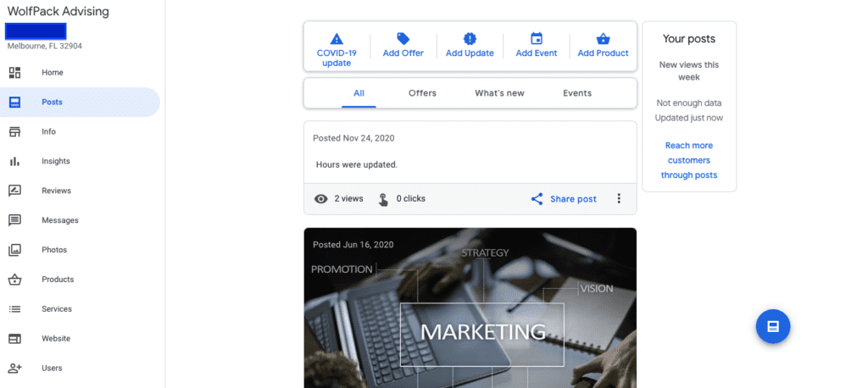The height and width of the screenshot is (388, 868).
Task: Click Services label in sidebar
Action: point(57,309)
